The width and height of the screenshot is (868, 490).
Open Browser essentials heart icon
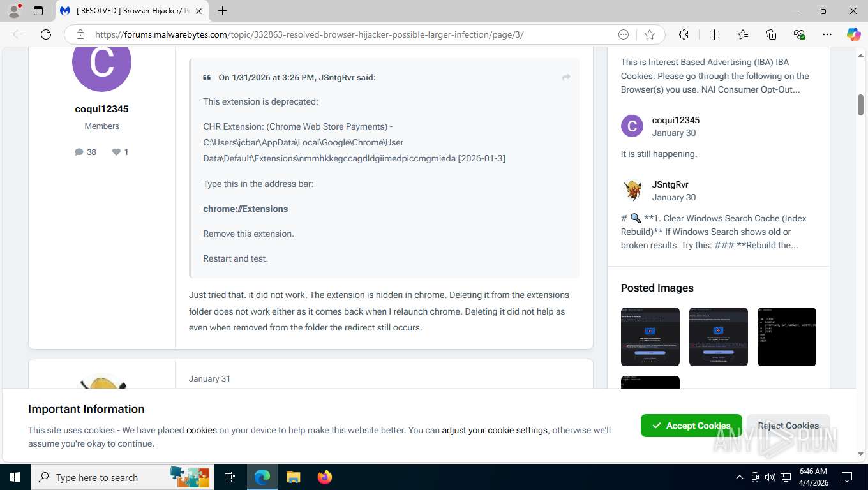click(799, 34)
